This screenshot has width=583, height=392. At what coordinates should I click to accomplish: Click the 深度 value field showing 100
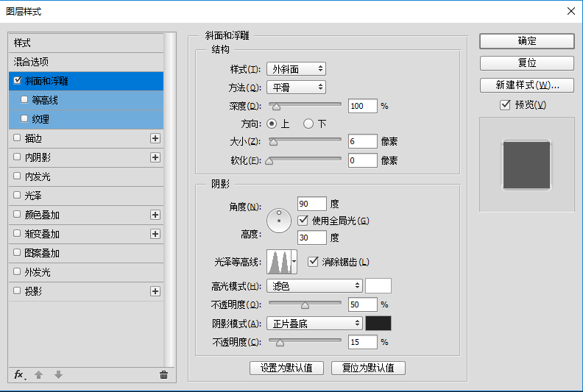[362, 106]
